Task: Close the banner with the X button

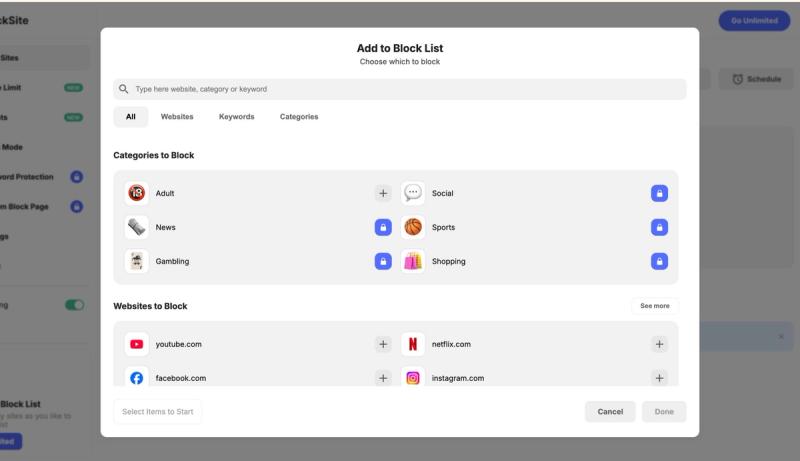Action: 781,337
